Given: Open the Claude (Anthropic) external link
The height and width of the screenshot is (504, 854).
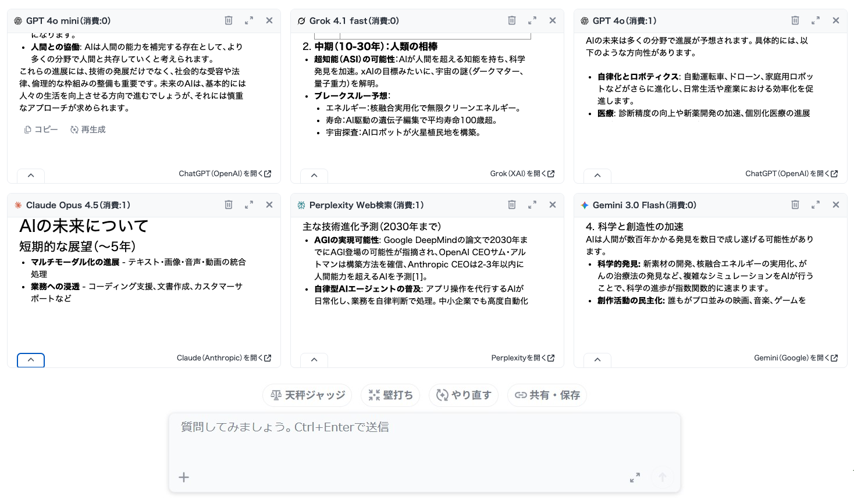Looking at the screenshot, I should point(224,358).
